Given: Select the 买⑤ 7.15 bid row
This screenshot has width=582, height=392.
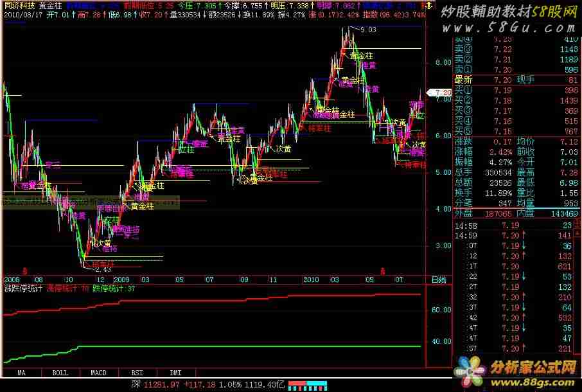Looking at the screenshot, I should click(516, 131).
